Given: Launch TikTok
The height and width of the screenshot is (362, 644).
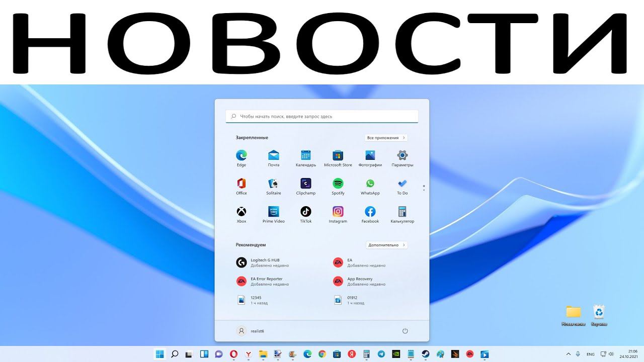Looking at the screenshot, I should coord(306,214).
